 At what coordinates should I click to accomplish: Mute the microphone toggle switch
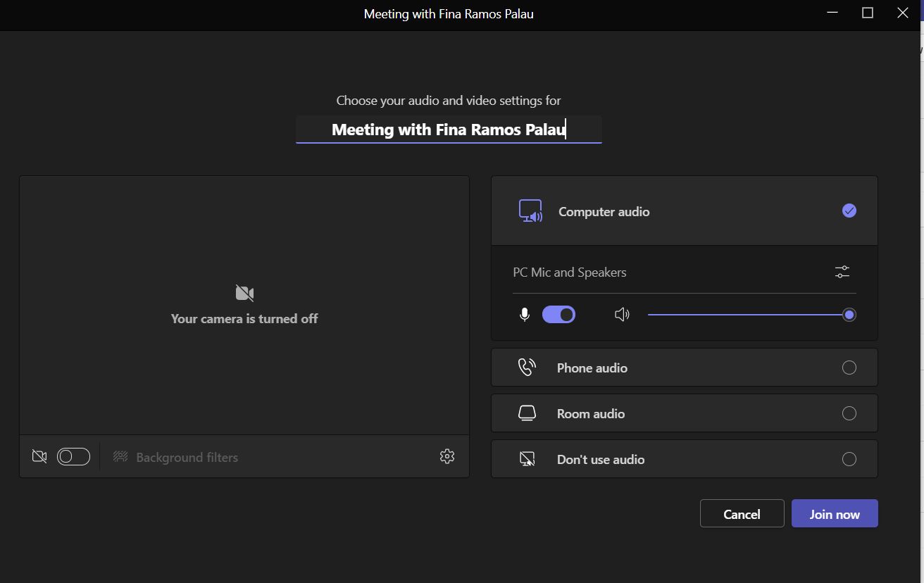coord(558,315)
